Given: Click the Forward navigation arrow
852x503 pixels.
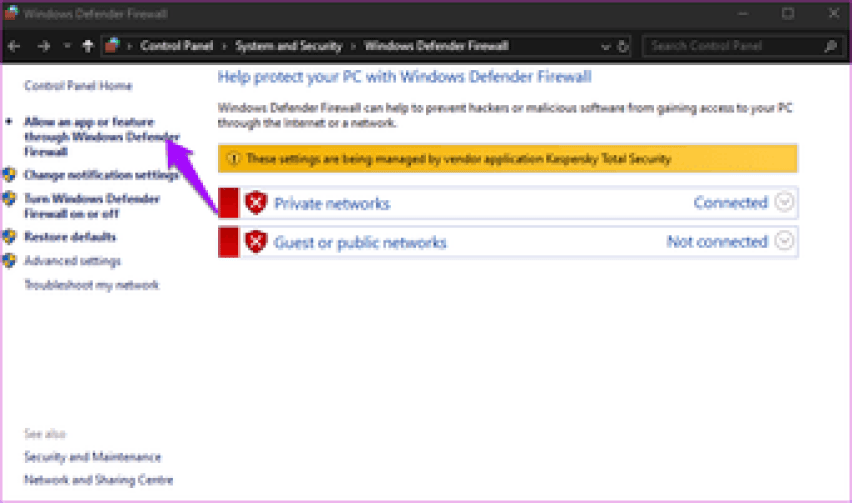Looking at the screenshot, I should [43, 46].
